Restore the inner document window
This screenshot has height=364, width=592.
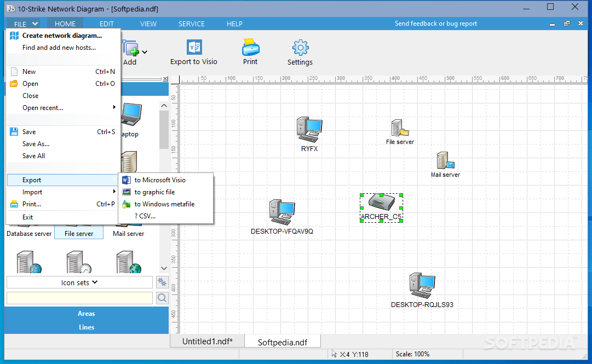(566, 24)
